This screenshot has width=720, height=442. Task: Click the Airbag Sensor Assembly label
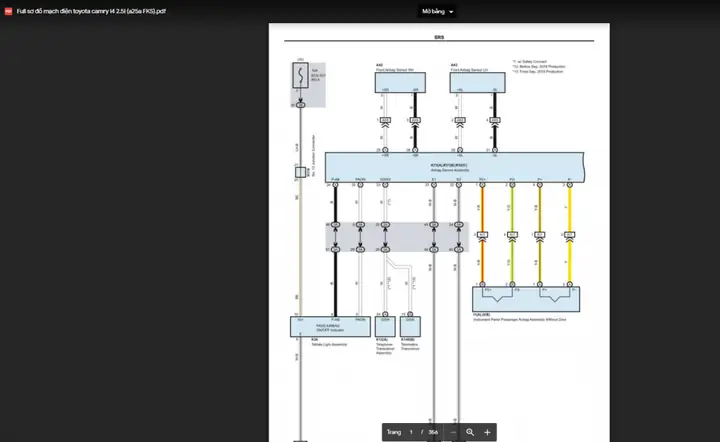pos(450,170)
